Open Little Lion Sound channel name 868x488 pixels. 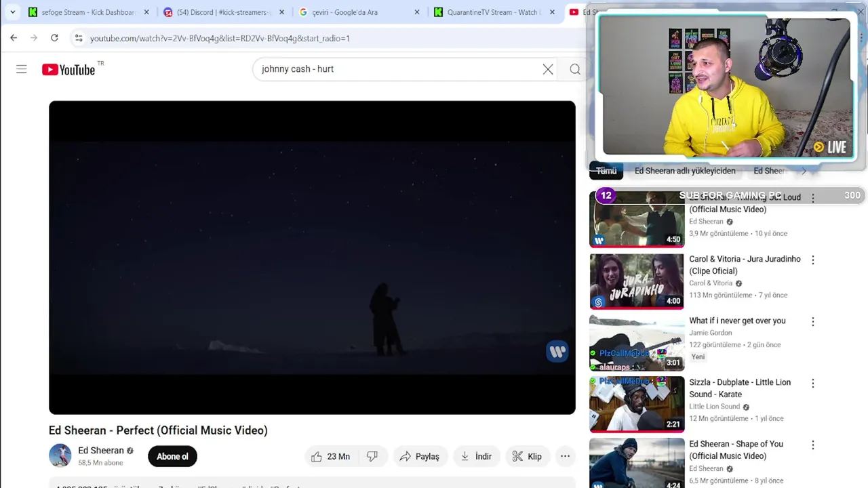point(714,407)
